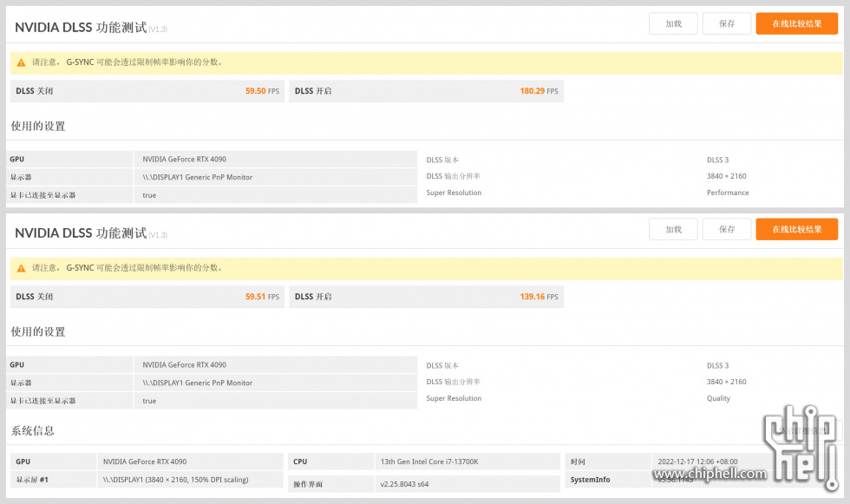Click the G-SYNC warning text in the upper panel
Screen dimensions: 850x504
click(127, 62)
